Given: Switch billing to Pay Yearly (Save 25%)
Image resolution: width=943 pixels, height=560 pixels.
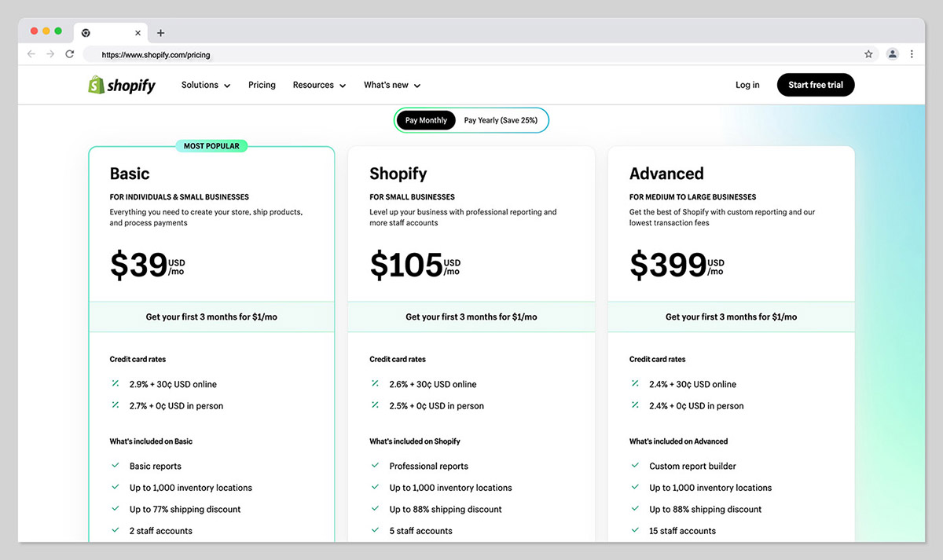Looking at the screenshot, I should point(502,119).
